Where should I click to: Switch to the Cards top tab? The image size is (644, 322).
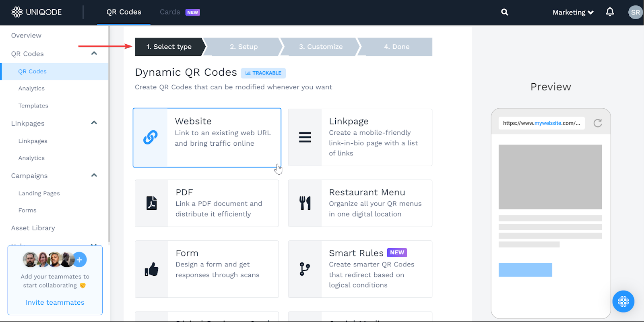(170, 12)
